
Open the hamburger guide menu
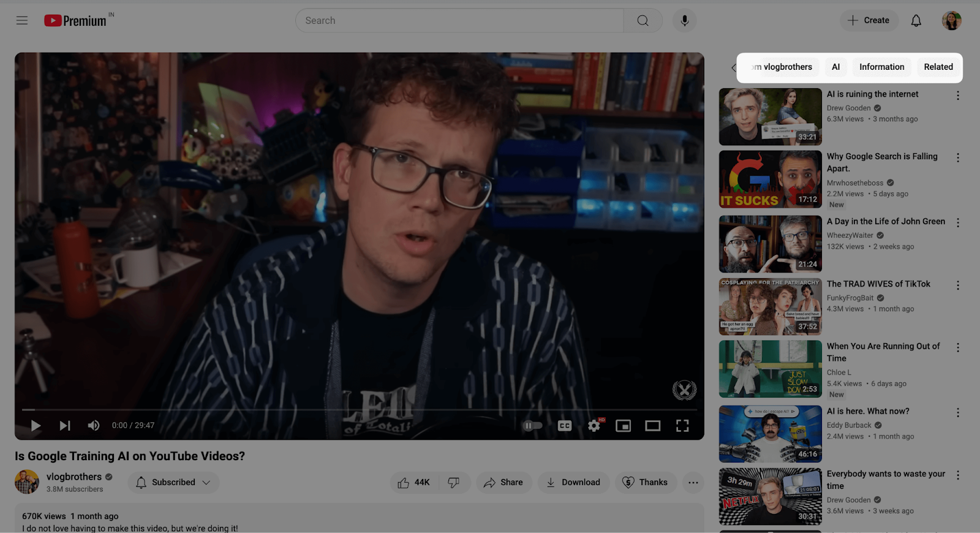coord(22,20)
